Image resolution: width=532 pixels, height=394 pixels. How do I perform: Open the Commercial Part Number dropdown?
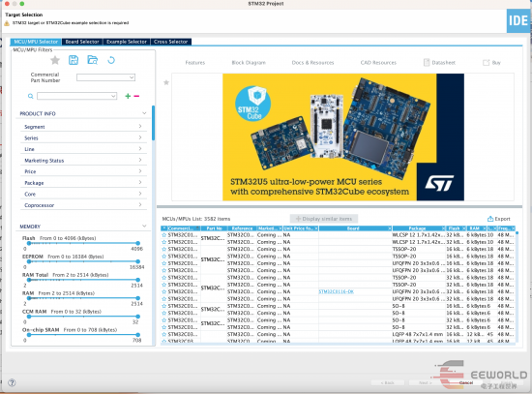(105, 77)
